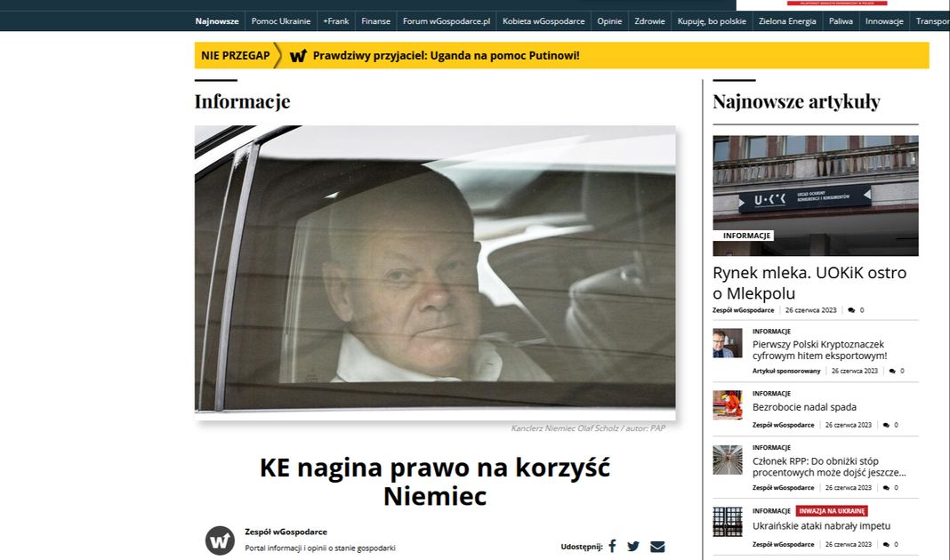Open article Rynek mleka. UOKiK ostro o Mlekpolu
The width and height of the screenshot is (950, 560).
(809, 283)
